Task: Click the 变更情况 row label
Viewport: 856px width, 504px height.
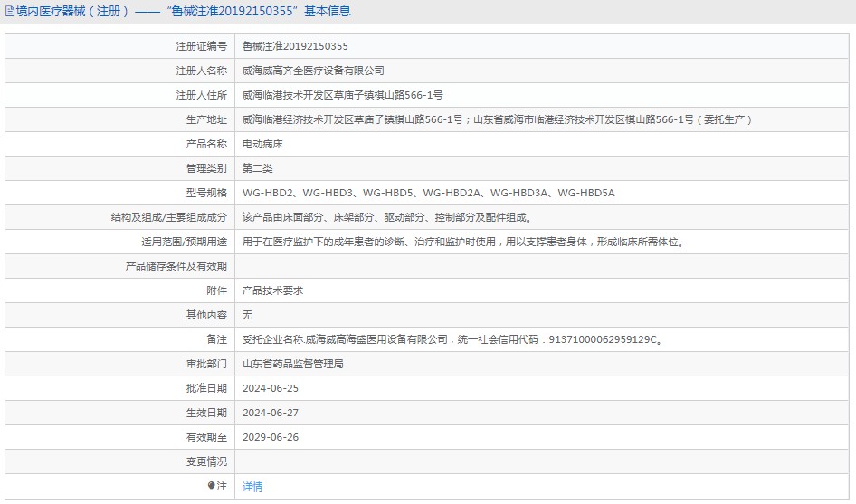Action: (206, 462)
